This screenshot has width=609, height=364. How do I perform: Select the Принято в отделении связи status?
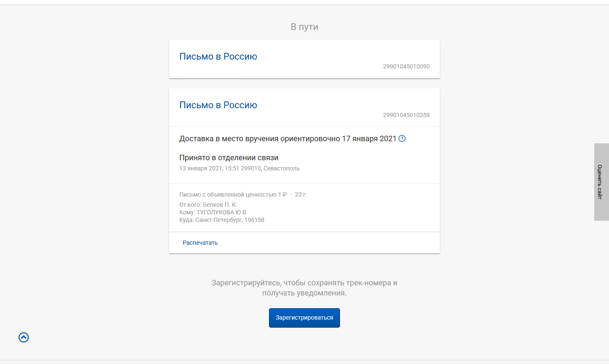[x=229, y=158]
